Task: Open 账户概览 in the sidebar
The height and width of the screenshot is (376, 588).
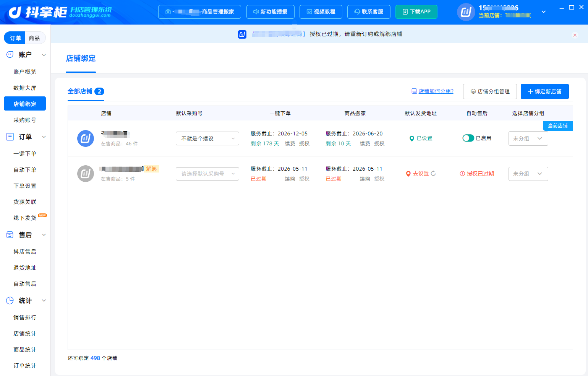Action: tap(25, 72)
